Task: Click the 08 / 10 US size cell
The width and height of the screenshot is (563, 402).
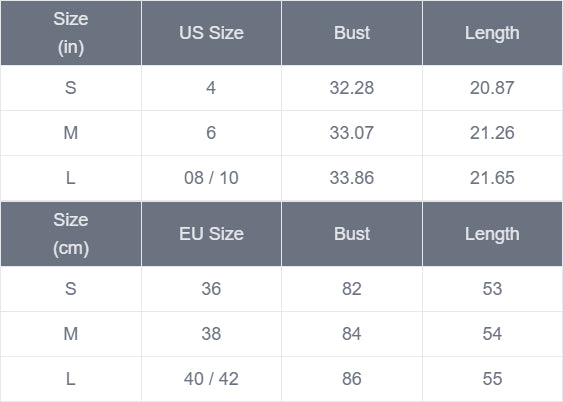Action: click(x=211, y=178)
